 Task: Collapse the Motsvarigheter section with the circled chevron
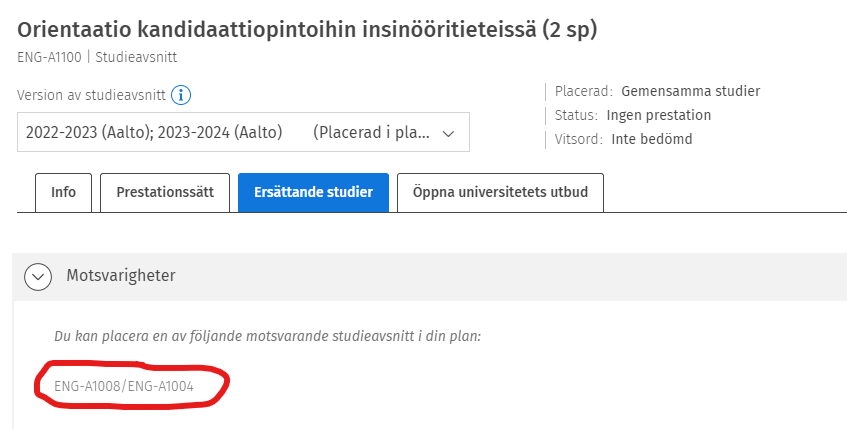tap(38, 275)
